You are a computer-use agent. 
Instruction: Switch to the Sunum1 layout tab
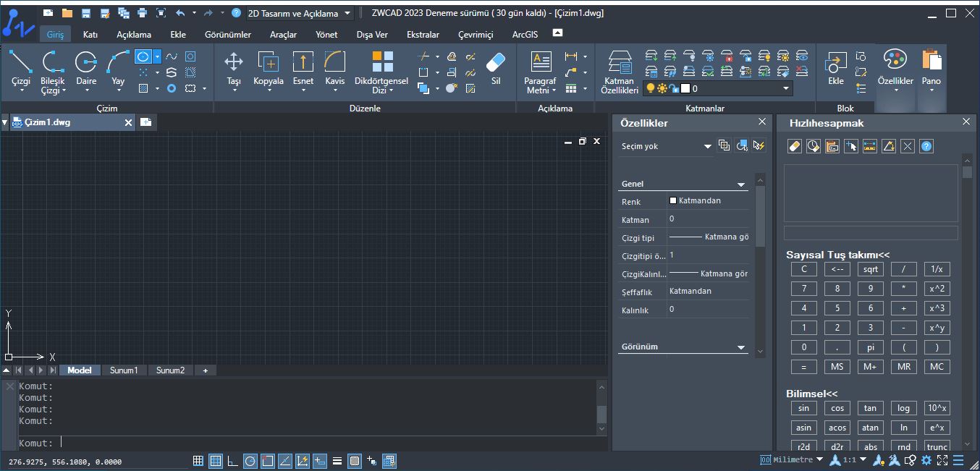(124, 370)
